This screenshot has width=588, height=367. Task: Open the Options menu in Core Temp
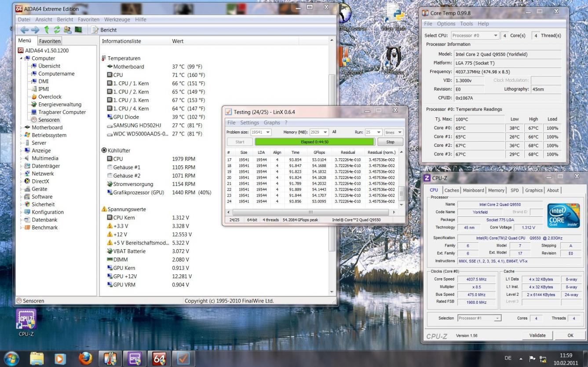446,24
